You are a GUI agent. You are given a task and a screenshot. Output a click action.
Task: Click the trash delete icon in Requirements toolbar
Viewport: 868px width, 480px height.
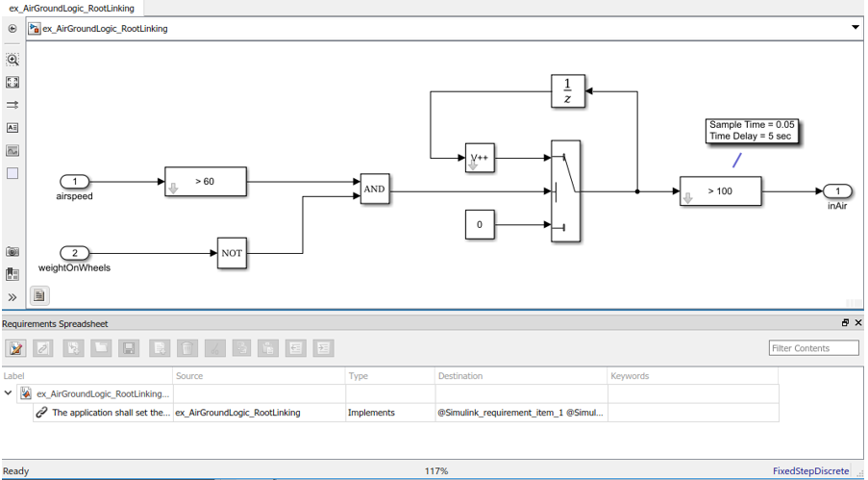189,348
